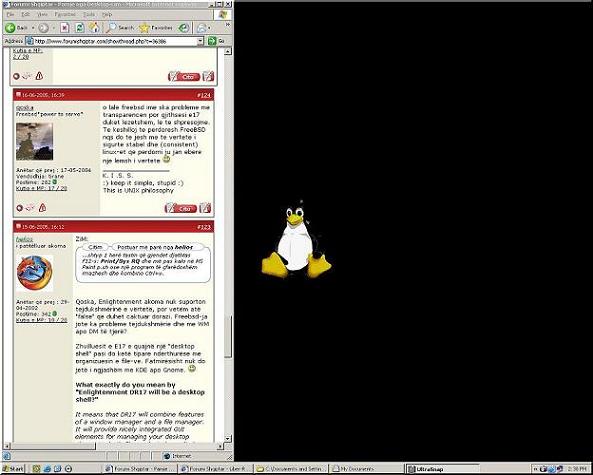The height and width of the screenshot is (475, 593).
Task: Open the Favorites star in toolbar
Action: [156, 28]
